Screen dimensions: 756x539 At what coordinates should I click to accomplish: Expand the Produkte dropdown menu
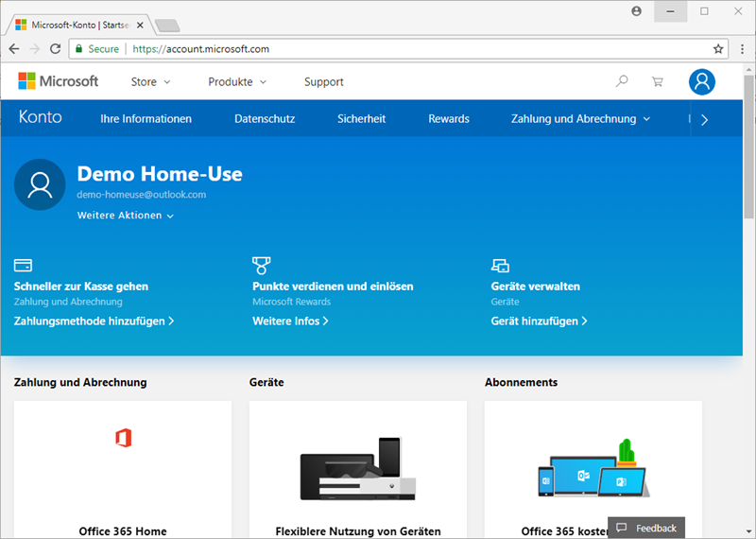tap(237, 82)
